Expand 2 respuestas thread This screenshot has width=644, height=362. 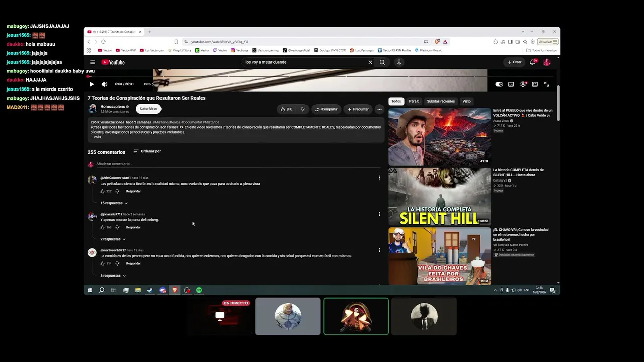[113, 239]
